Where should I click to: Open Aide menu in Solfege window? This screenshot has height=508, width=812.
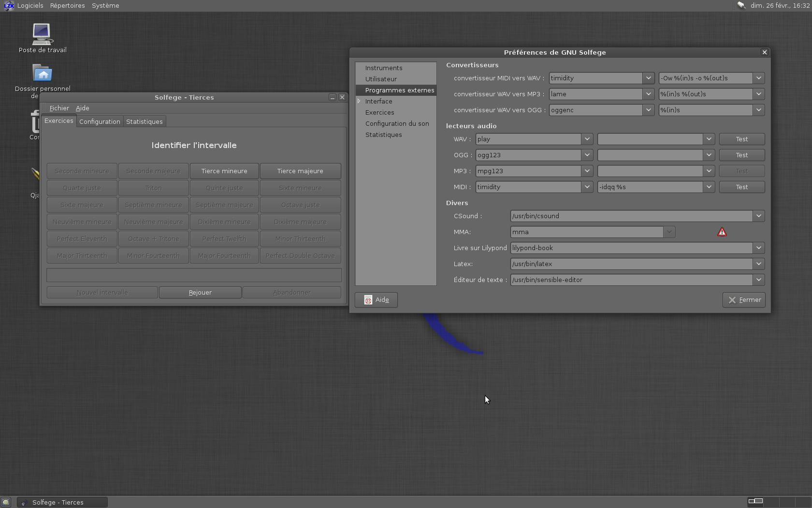click(x=82, y=108)
